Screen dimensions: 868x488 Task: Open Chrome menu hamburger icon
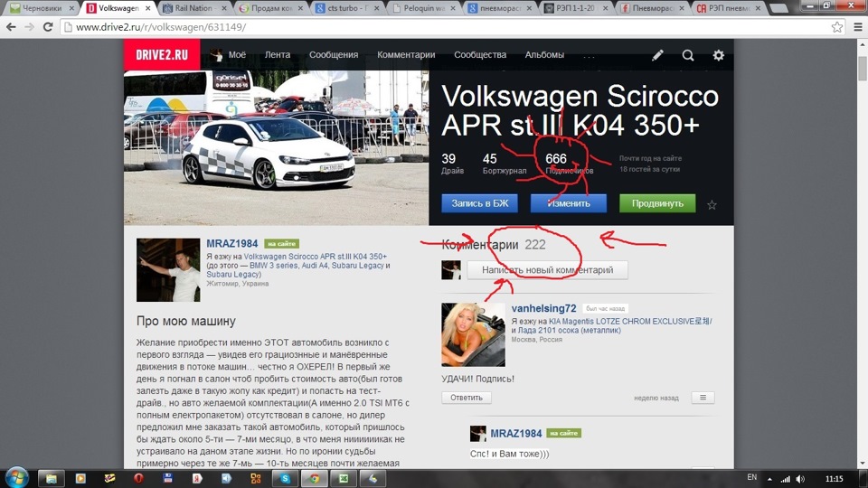coord(857,26)
